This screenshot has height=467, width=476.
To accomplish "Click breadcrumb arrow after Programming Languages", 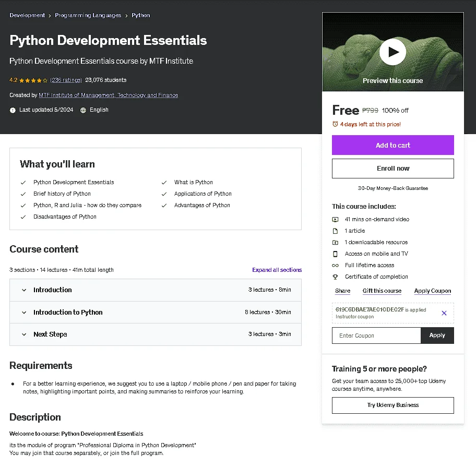I will (x=126, y=16).
